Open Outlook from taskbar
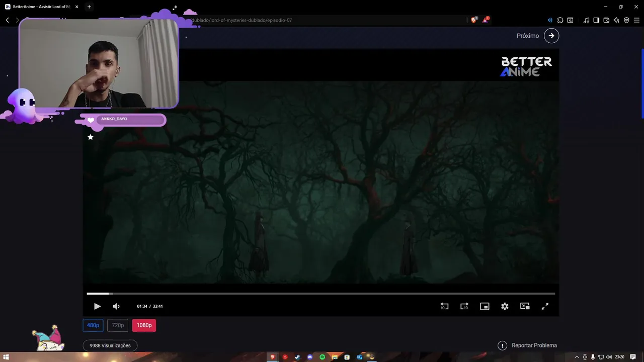Screen dimensions: 644x362 (359, 357)
